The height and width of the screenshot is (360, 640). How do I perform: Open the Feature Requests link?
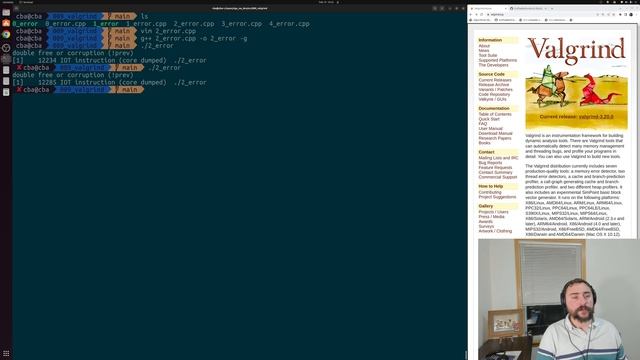(495, 168)
